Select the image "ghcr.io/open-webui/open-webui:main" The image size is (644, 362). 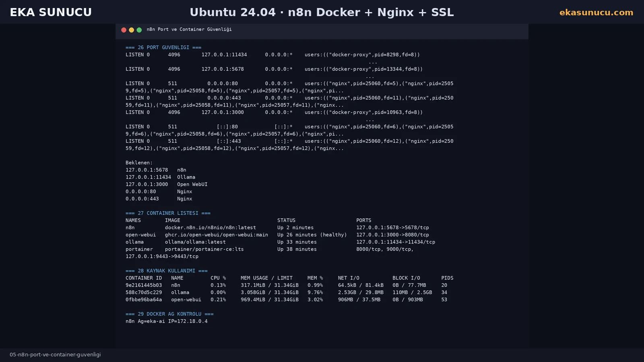217,235
